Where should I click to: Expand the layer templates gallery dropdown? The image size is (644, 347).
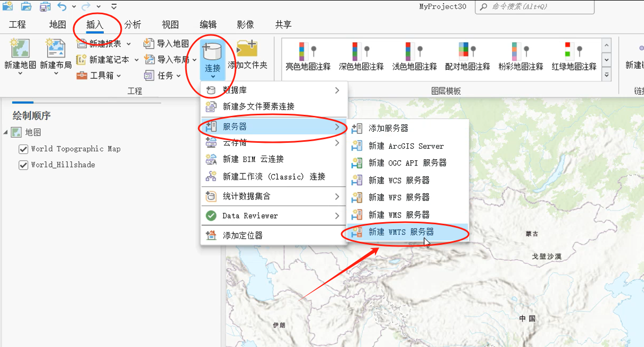606,76
